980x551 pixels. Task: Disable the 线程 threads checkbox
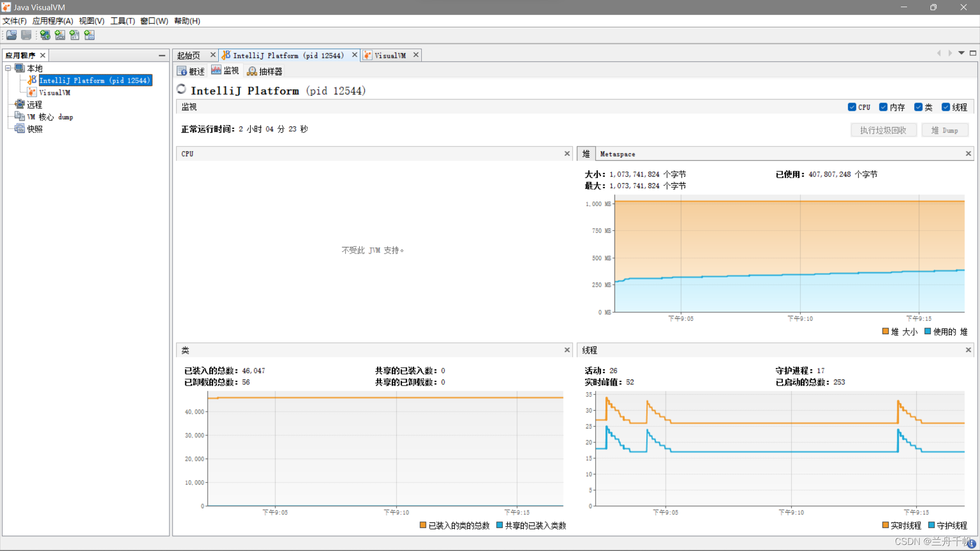[946, 107]
